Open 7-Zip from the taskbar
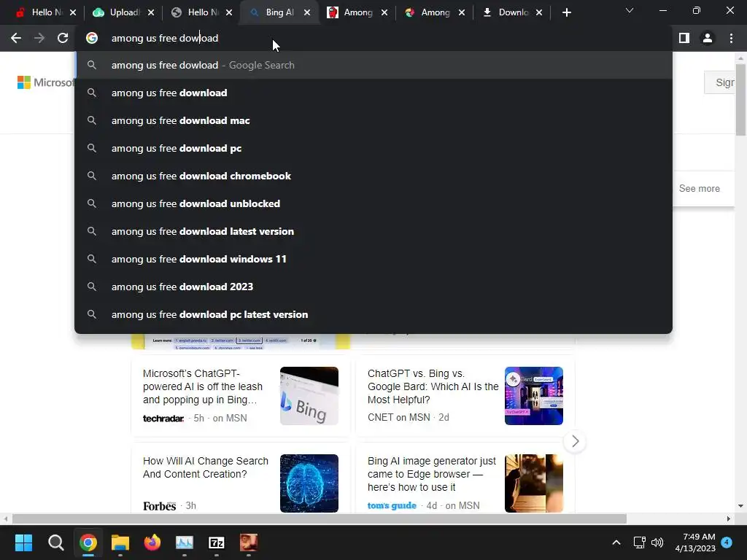Image resolution: width=747 pixels, height=560 pixels. [216, 542]
